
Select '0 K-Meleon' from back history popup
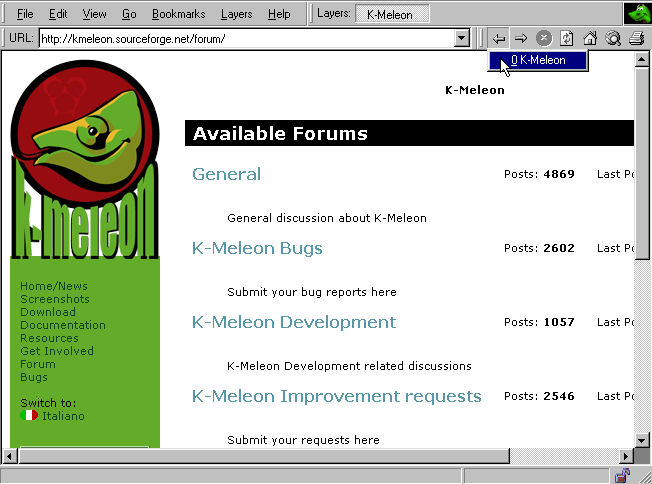click(538, 61)
